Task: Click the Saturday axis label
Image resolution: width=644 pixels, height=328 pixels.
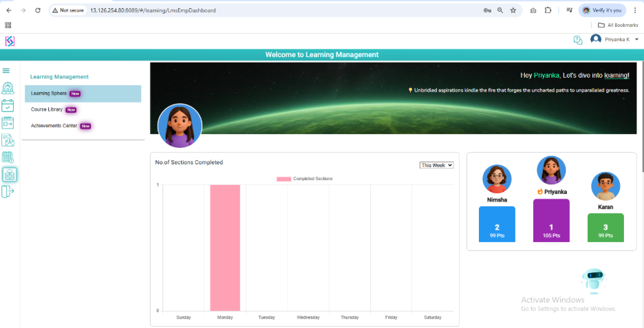Action: 433,317
